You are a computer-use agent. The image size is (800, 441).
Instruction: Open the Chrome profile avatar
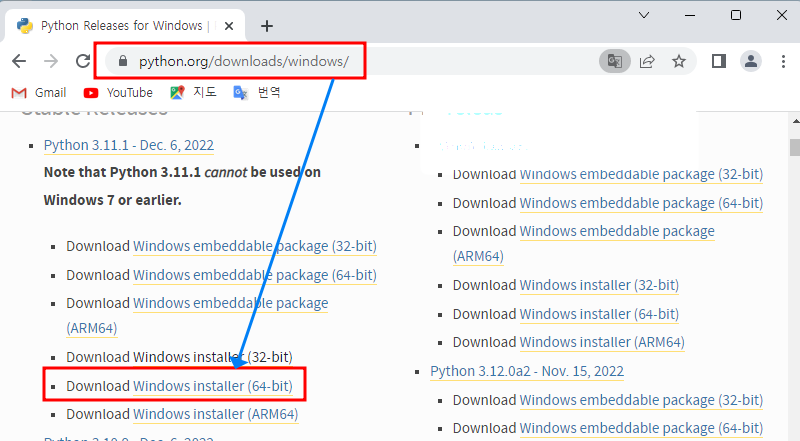pyautogui.click(x=751, y=61)
